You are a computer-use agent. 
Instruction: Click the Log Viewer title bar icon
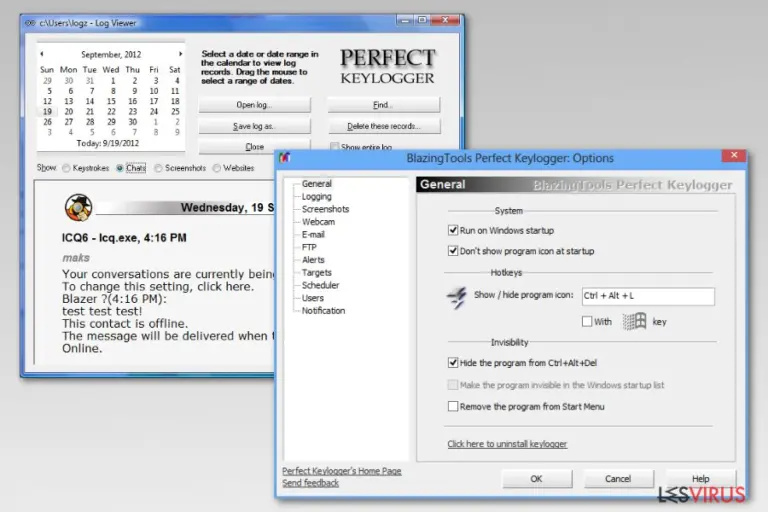30,23
